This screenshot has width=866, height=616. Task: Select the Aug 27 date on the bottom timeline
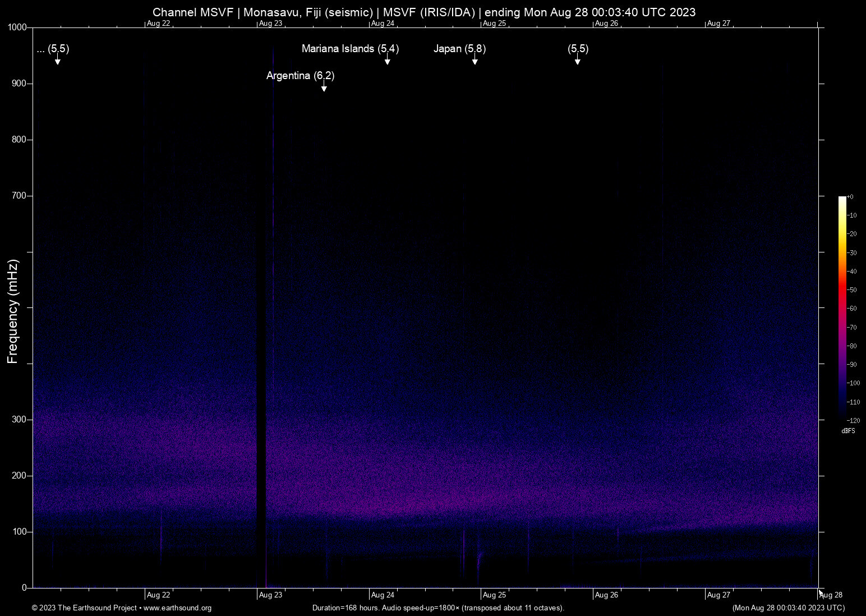click(718, 595)
